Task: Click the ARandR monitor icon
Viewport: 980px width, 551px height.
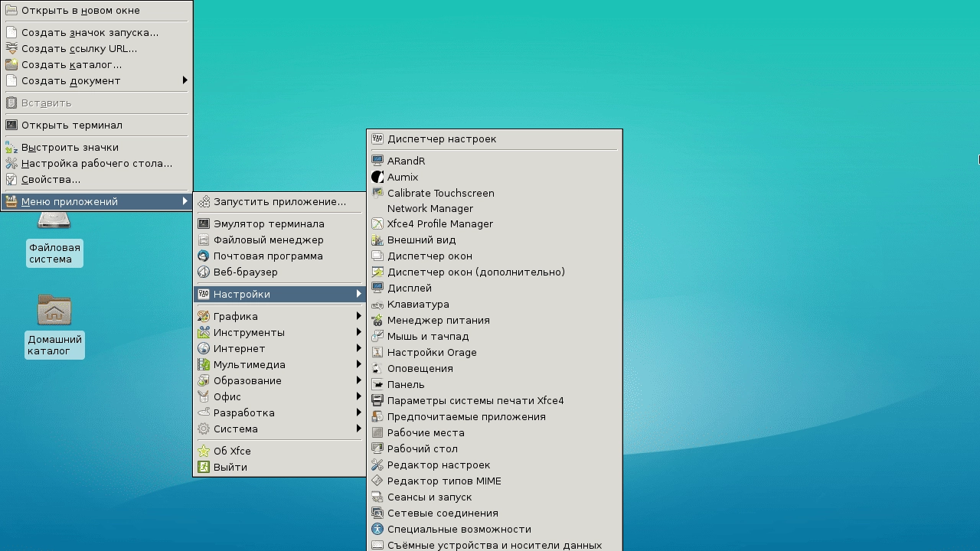Action: click(377, 161)
